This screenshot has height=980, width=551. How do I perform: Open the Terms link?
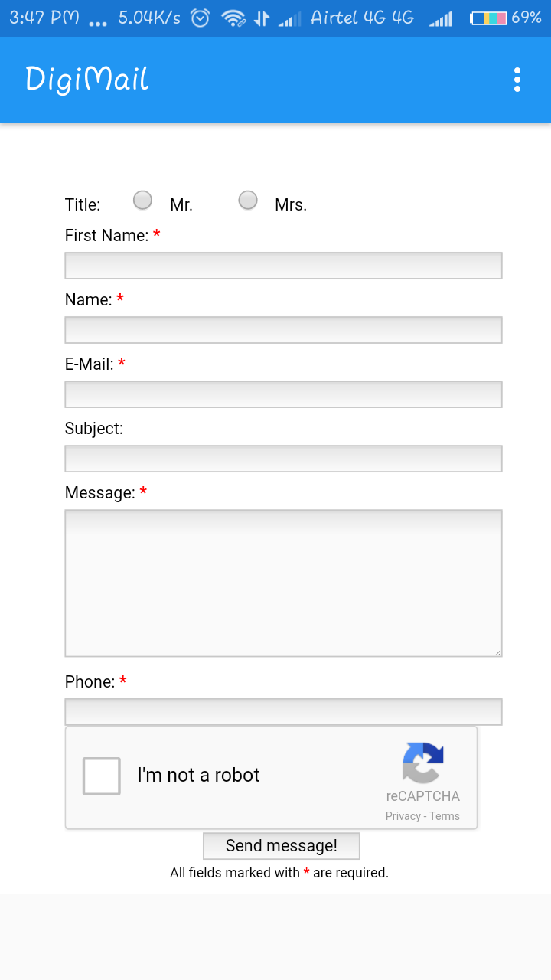click(x=445, y=815)
